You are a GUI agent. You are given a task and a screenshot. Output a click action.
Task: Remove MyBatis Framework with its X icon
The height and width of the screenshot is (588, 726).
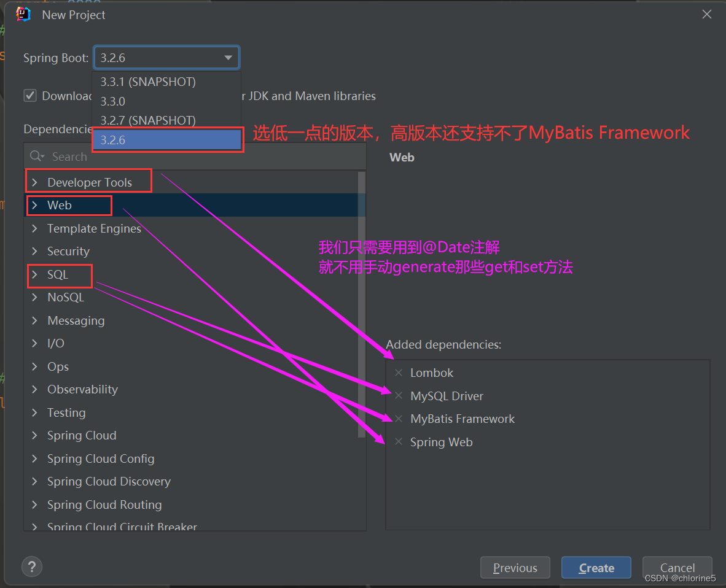point(399,419)
